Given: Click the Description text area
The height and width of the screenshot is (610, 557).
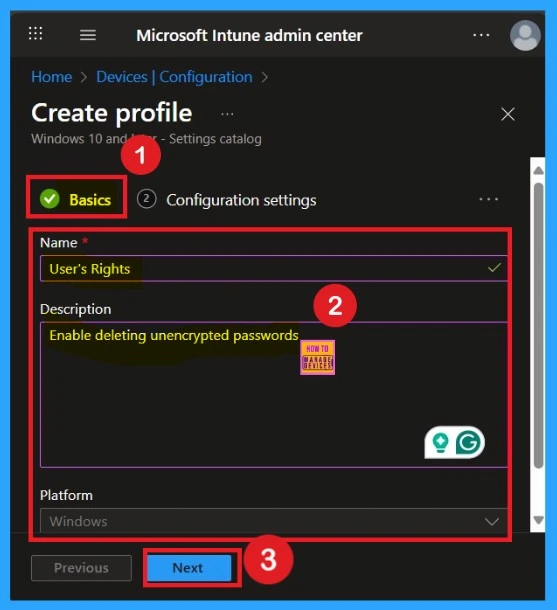Looking at the screenshot, I should point(273,394).
